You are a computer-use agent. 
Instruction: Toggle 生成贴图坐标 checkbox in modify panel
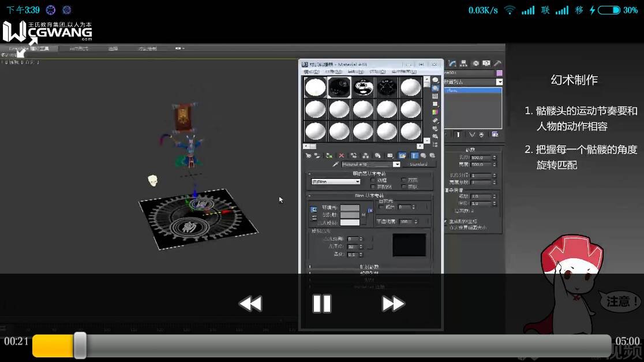click(x=445, y=222)
